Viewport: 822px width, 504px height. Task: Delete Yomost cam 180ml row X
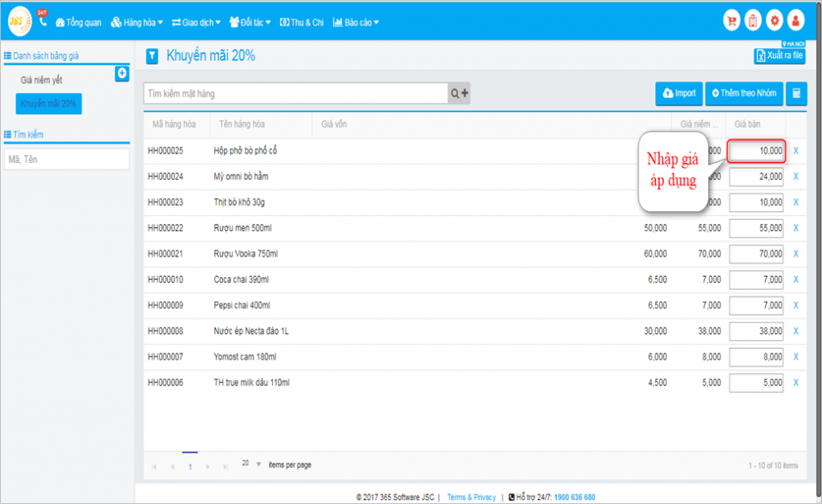pyautogui.click(x=796, y=357)
